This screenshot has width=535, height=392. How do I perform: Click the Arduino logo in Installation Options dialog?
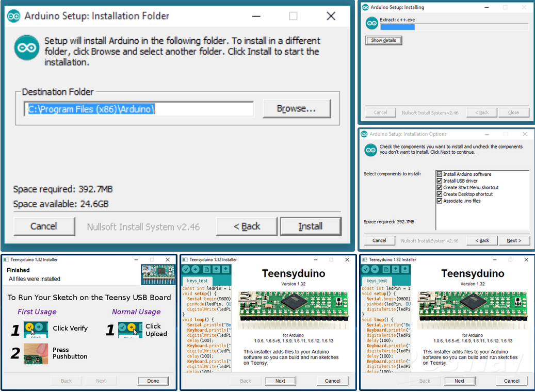click(370, 150)
